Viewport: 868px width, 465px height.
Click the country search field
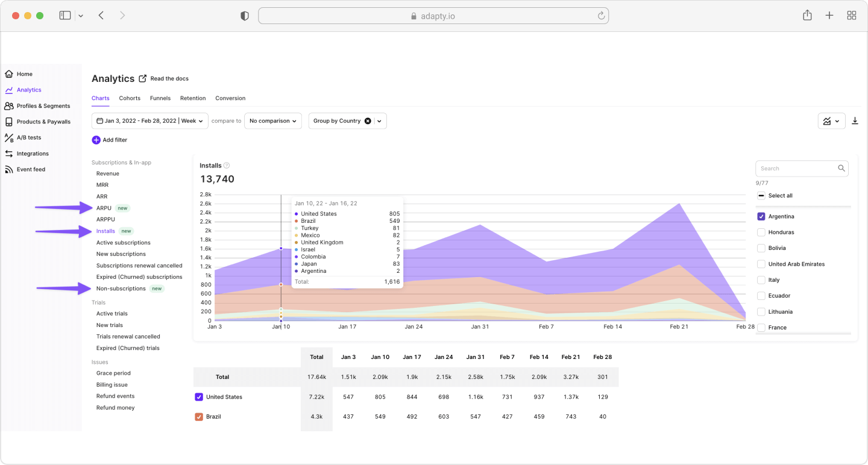coord(797,169)
